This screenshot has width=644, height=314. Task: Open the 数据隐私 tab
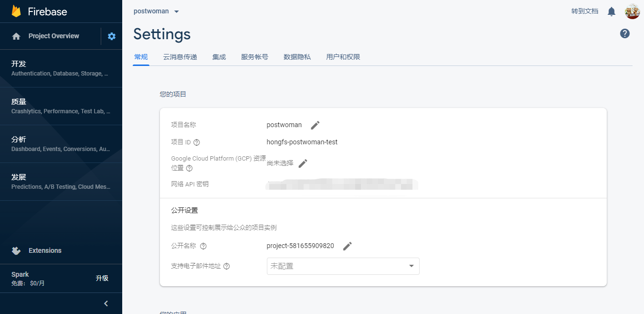[297, 57]
